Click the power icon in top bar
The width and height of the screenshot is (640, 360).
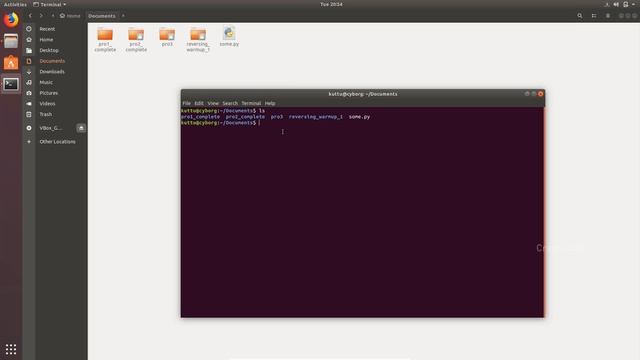click(x=625, y=4)
